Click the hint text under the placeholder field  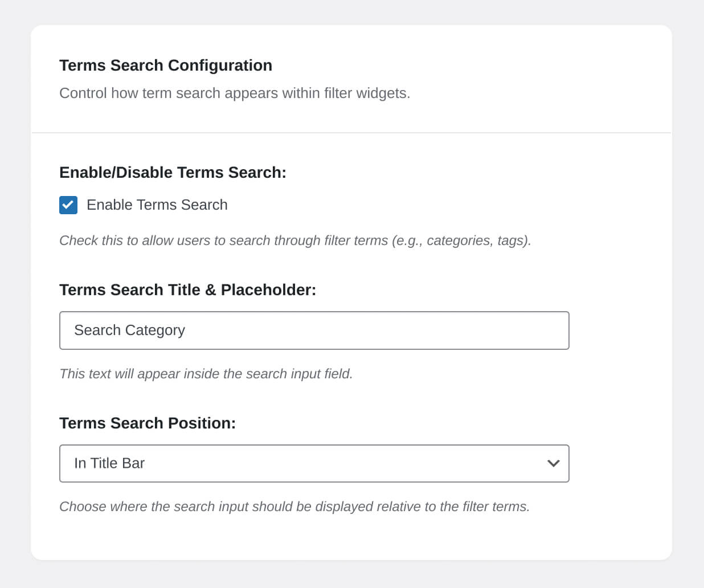206,374
